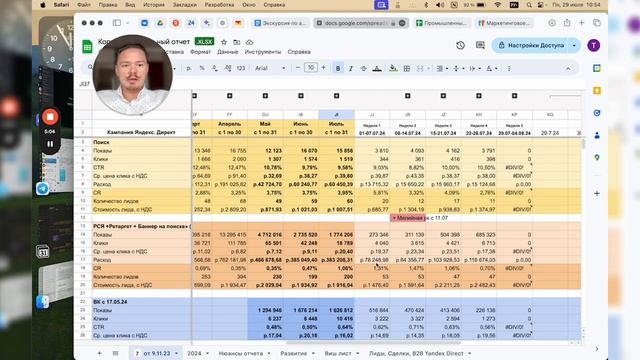This screenshot has height=360, width=640.
Task: Increase font size with plus
Action: pos(323,68)
